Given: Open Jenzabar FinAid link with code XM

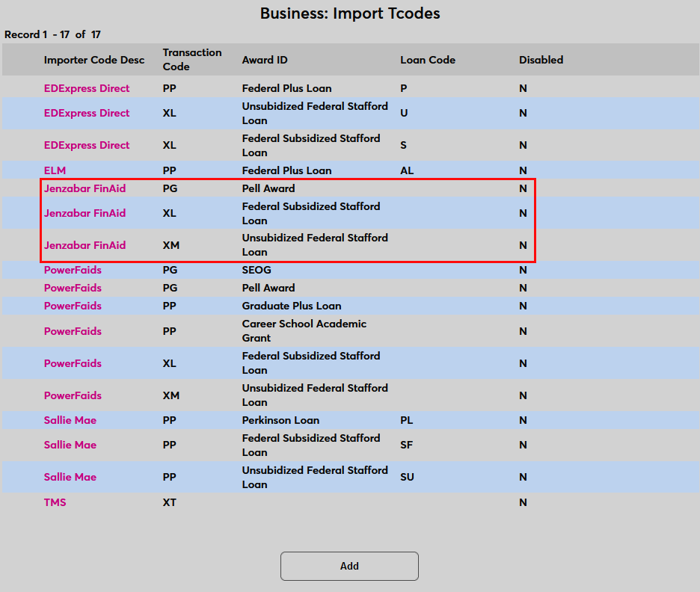Looking at the screenshot, I should (85, 245).
